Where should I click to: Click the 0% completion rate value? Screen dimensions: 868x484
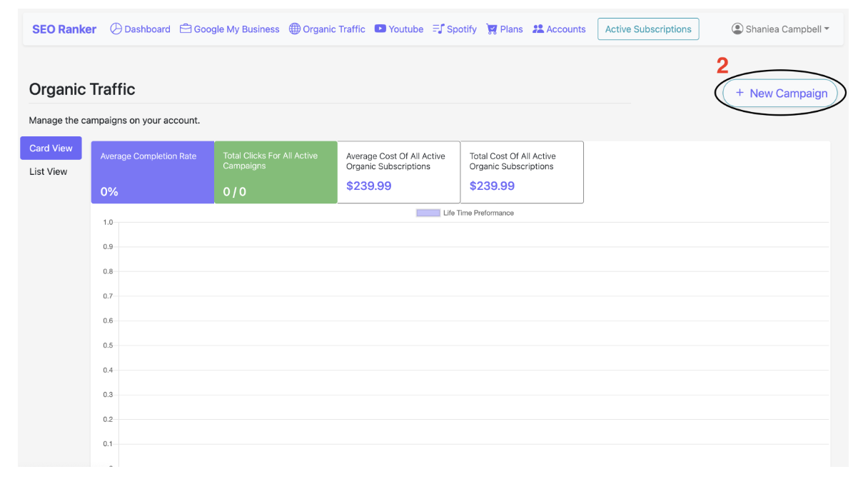pyautogui.click(x=109, y=191)
